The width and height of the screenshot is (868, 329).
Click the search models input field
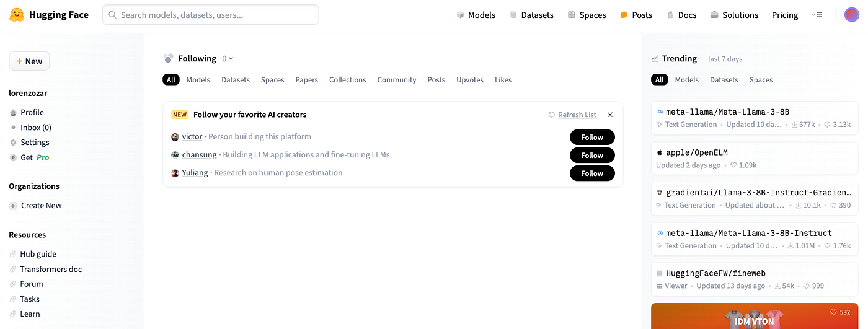211,15
